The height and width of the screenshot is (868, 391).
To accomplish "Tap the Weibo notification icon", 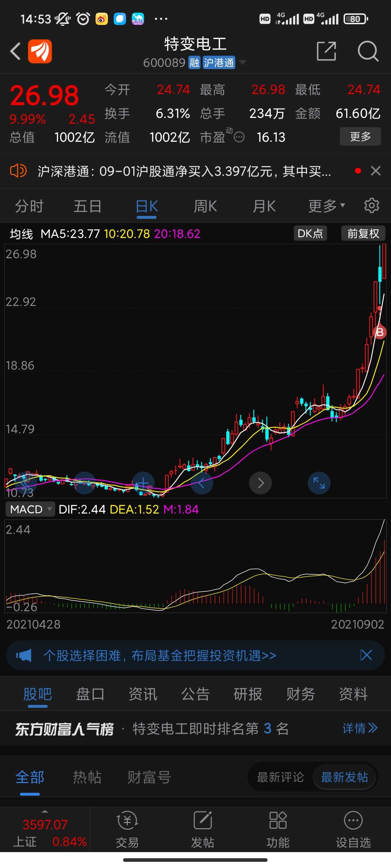I will [102, 19].
